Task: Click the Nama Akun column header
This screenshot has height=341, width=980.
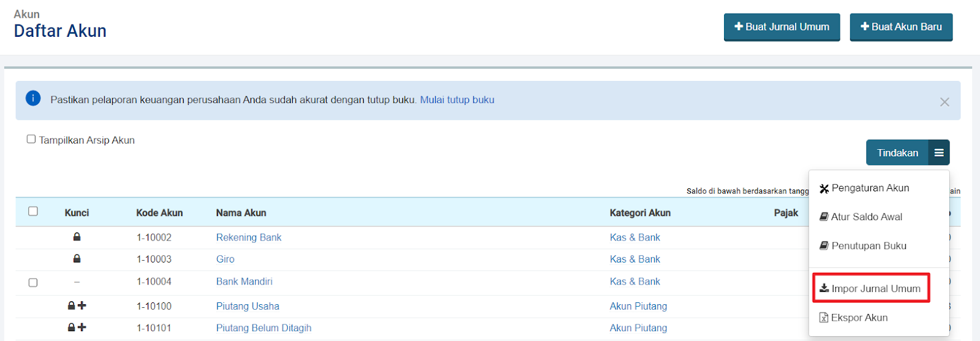Action: tap(241, 213)
